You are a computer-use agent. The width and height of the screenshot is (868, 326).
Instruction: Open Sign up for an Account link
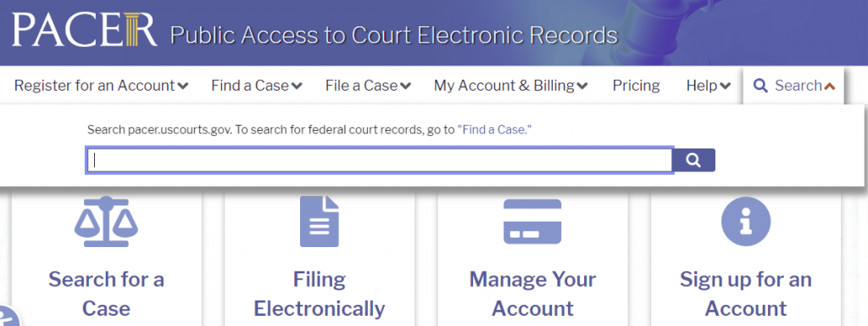click(x=746, y=294)
